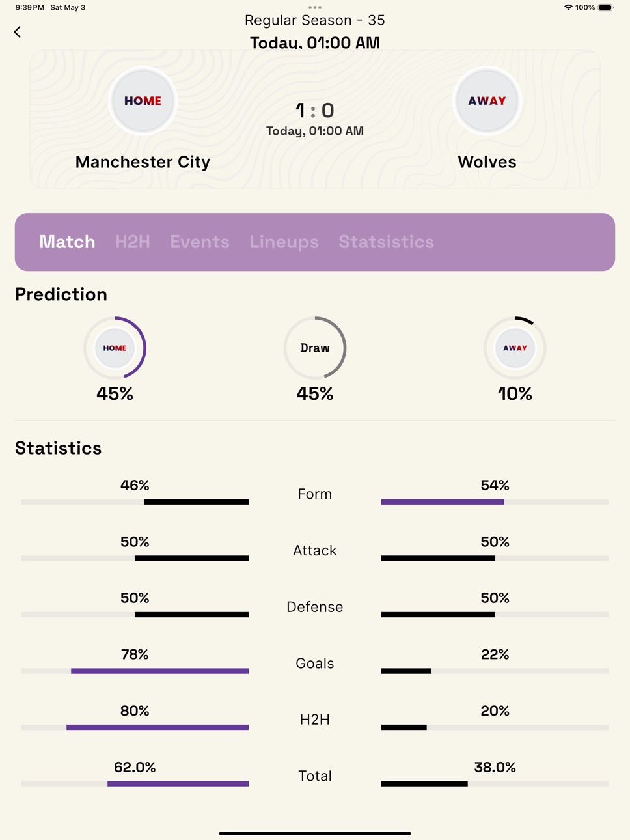Click the home Total 62.0% bar
The width and height of the screenshot is (630, 840).
[x=135, y=783]
